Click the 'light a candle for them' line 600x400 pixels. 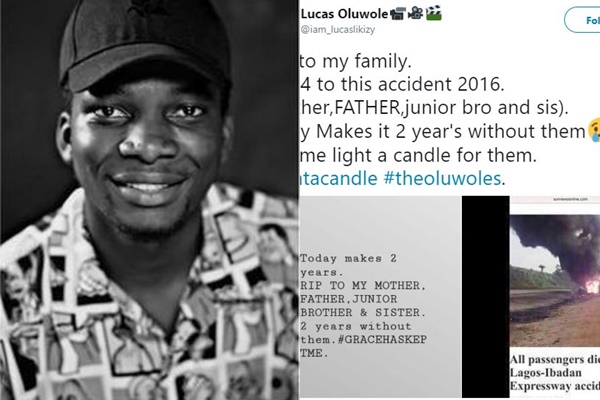click(418, 155)
